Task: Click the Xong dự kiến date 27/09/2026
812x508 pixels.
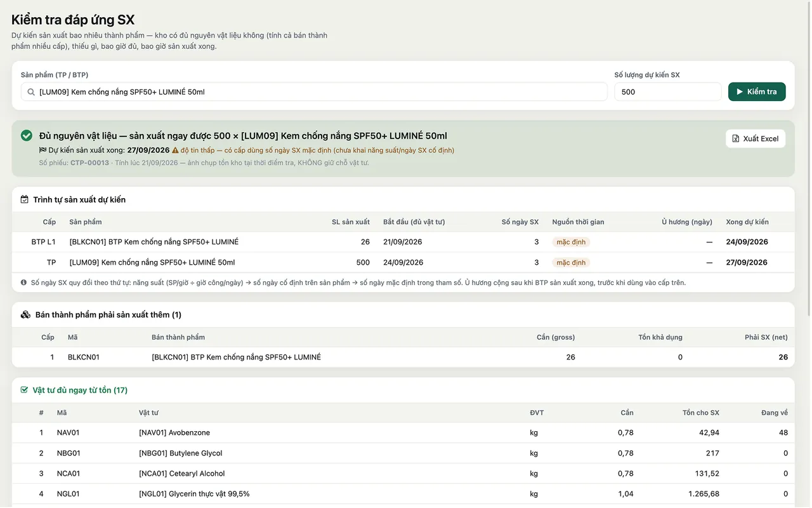Action: (747, 262)
